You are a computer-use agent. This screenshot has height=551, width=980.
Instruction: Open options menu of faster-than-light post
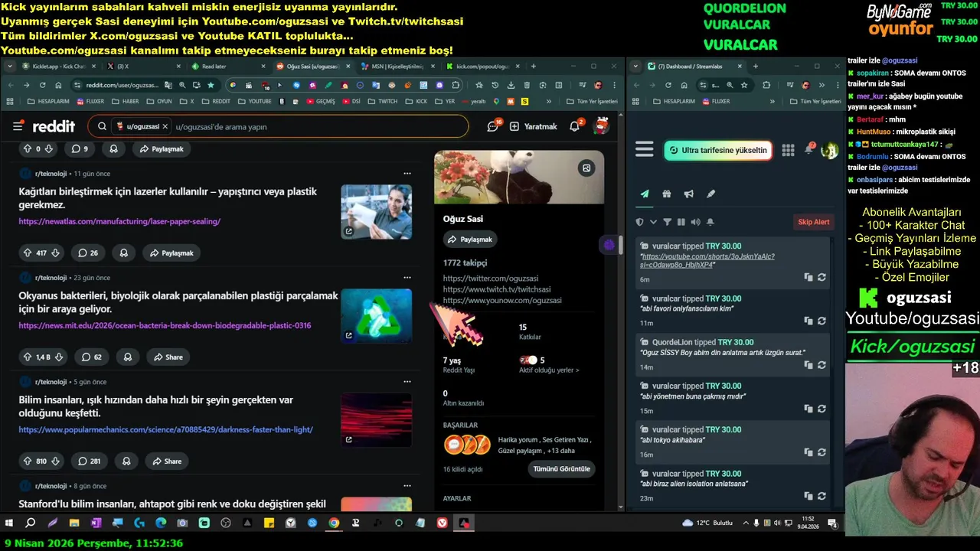coord(407,382)
